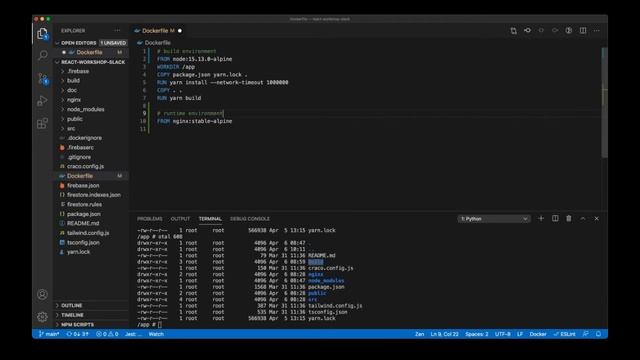Select the Terminal tab

pos(210,219)
